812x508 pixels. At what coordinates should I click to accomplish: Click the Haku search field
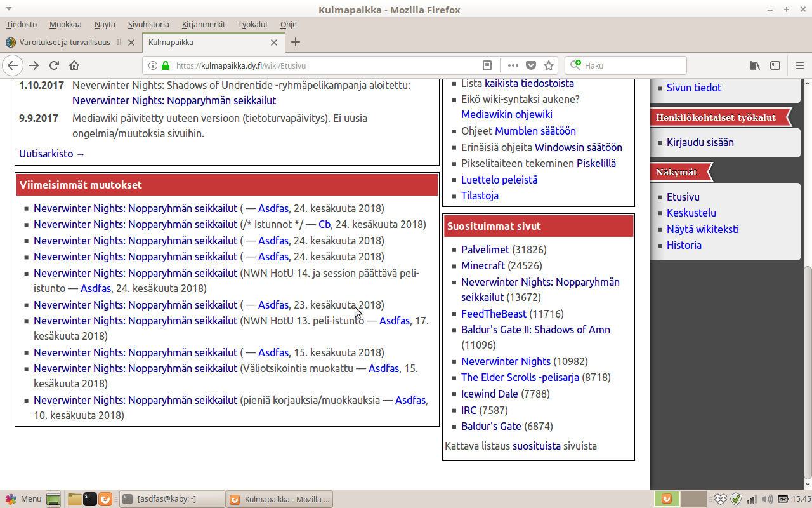point(625,65)
